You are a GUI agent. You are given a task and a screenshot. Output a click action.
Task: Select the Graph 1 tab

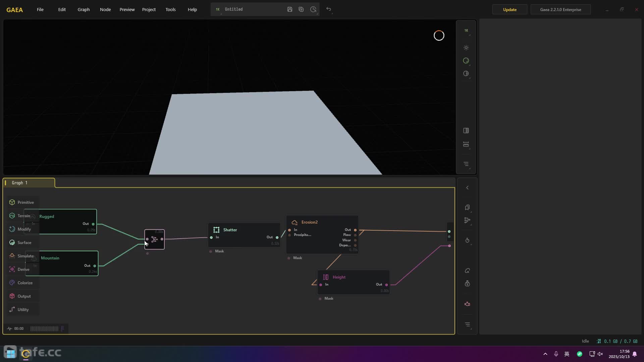click(x=29, y=183)
